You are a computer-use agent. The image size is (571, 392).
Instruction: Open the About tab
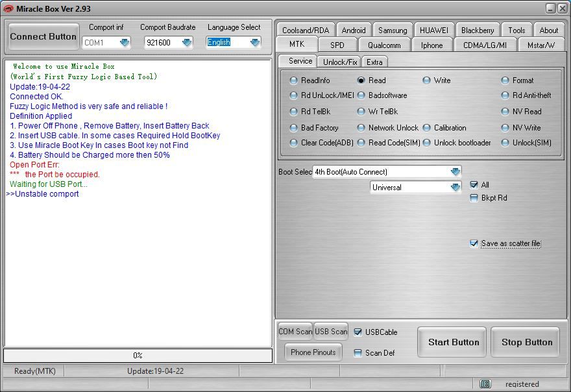point(549,31)
